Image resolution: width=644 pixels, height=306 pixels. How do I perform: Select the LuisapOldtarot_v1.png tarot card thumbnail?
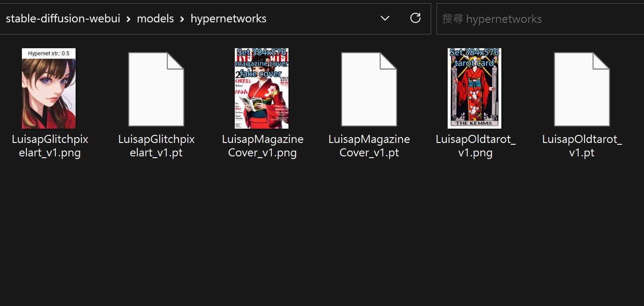pyautogui.click(x=475, y=88)
